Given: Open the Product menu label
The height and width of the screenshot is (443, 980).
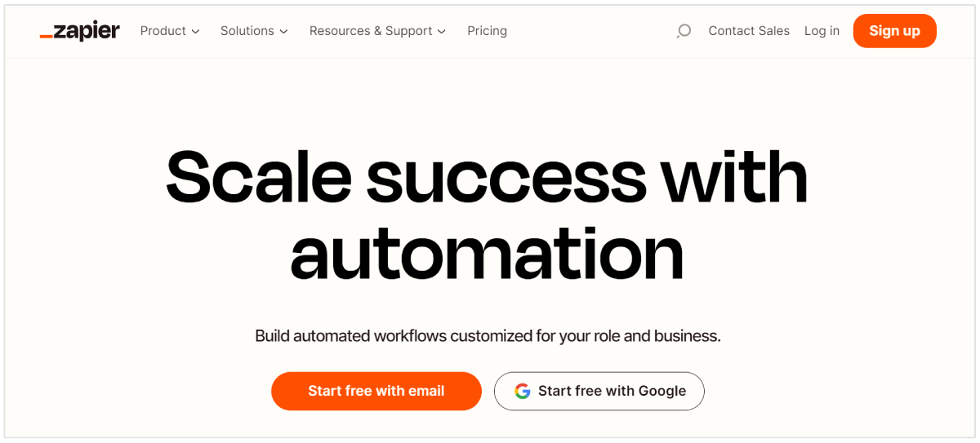Looking at the screenshot, I should click(163, 31).
